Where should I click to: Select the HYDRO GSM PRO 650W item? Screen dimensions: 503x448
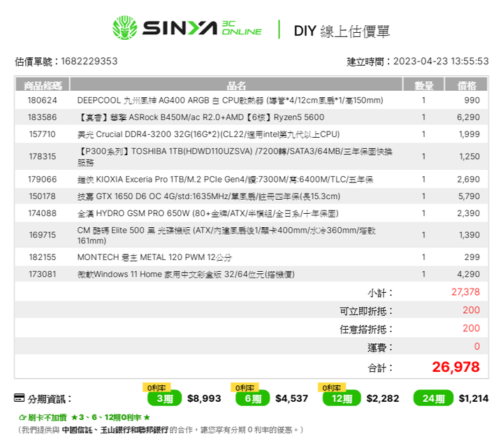(207, 213)
